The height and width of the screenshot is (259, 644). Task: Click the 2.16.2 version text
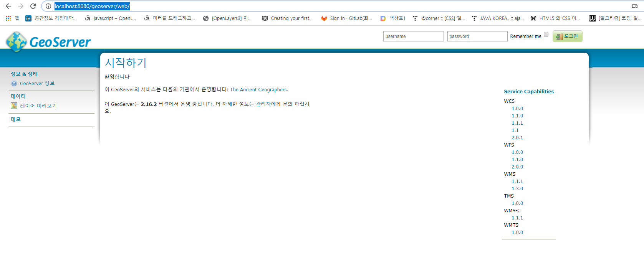[x=149, y=104]
